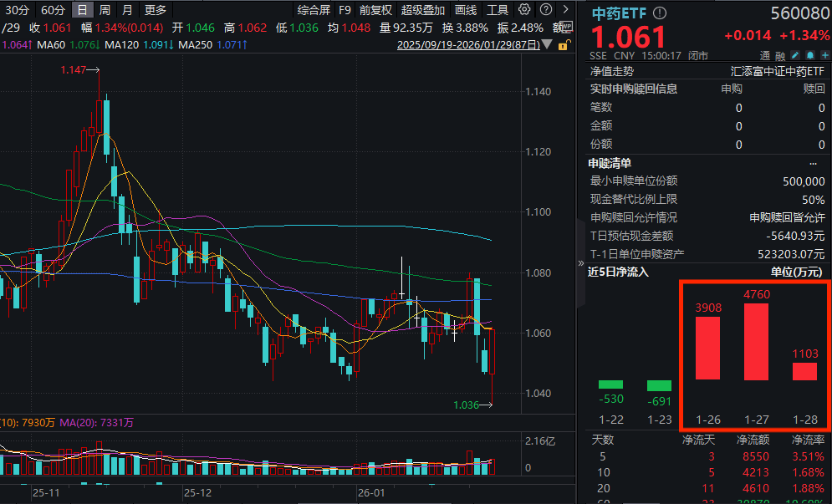Select the annotation pencil icon
Screen dimensions: 832x504
coord(795,55)
